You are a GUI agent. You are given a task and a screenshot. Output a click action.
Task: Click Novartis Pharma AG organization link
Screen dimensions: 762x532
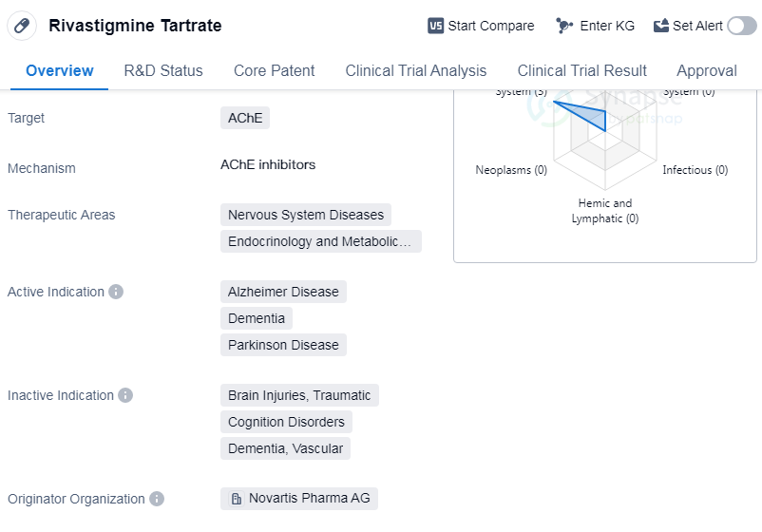[309, 499]
